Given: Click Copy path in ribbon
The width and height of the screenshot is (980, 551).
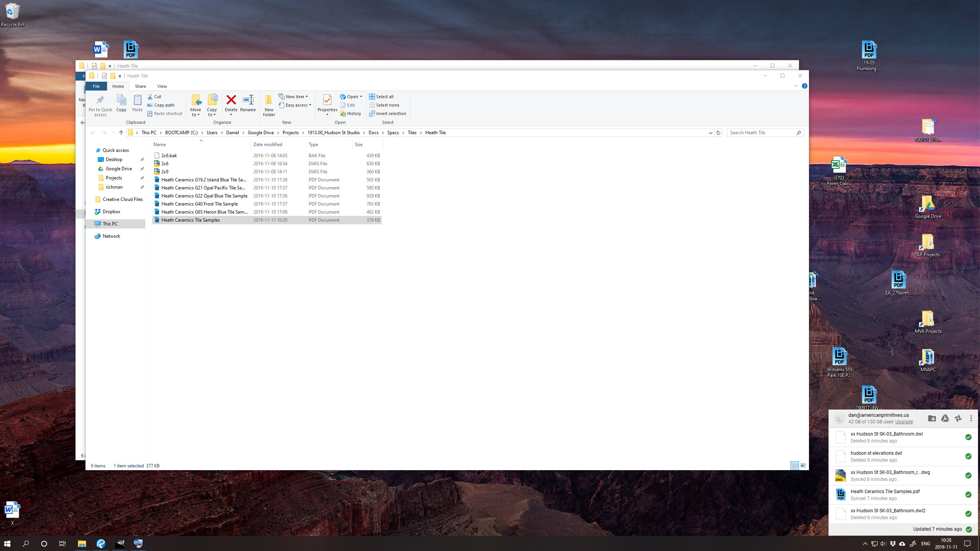Looking at the screenshot, I should (x=161, y=105).
